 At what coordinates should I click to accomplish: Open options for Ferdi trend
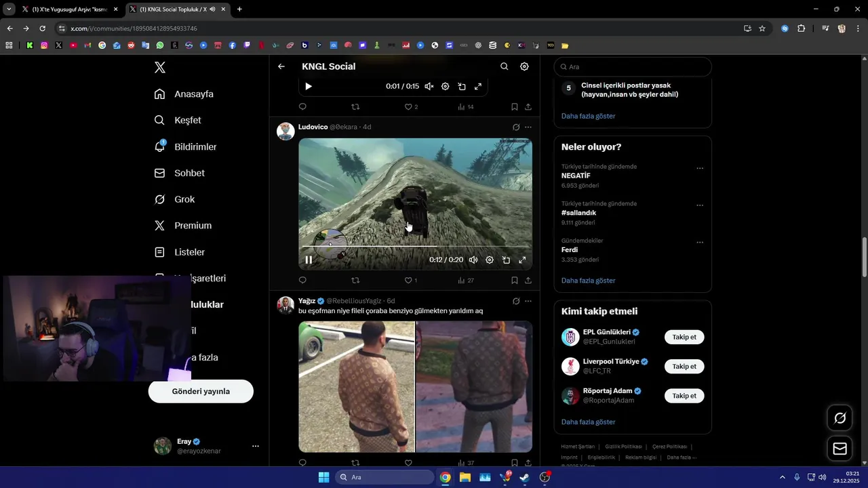coord(700,243)
